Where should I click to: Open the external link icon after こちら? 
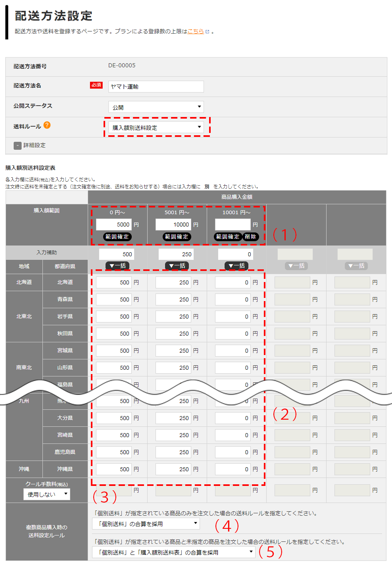207,32
